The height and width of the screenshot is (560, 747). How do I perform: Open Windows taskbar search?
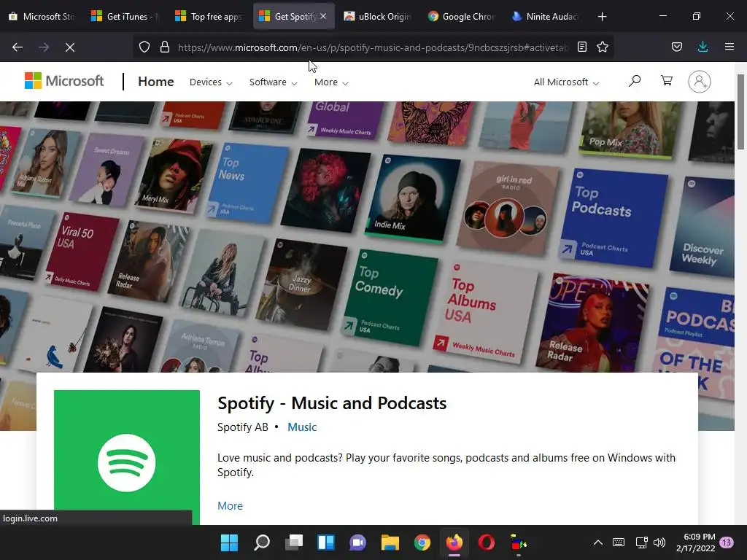262,542
